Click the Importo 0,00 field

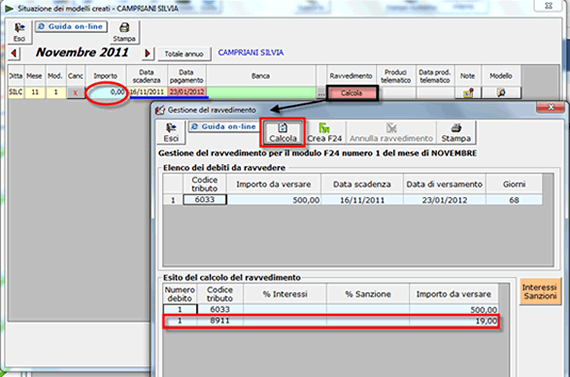tap(107, 92)
